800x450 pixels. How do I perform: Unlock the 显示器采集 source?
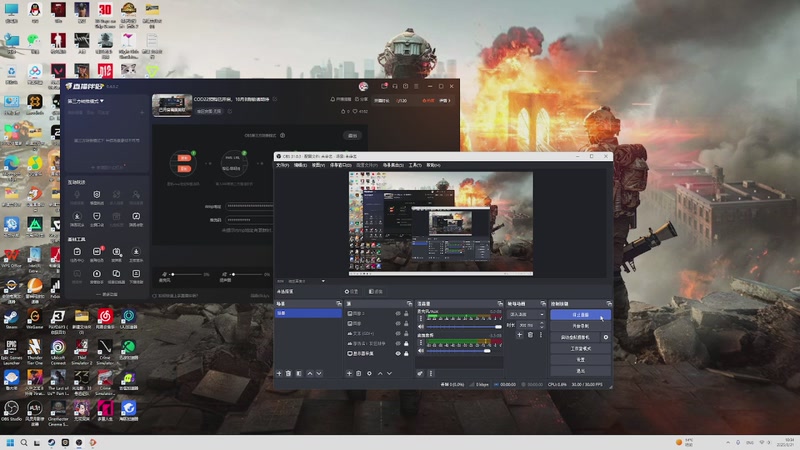[406, 353]
